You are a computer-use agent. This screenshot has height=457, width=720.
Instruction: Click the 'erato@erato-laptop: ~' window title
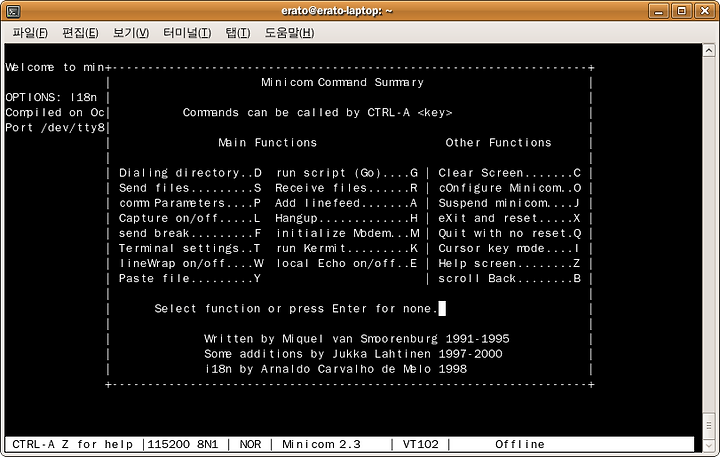[x=337, y=11]
